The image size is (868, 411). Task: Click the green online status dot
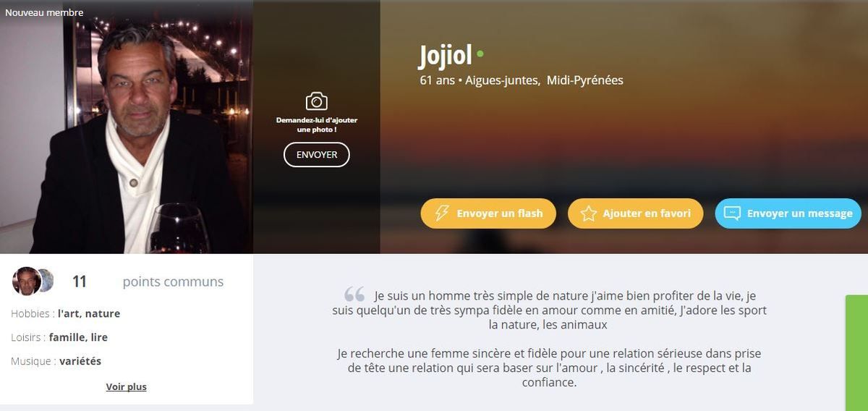tap(480, 54)
